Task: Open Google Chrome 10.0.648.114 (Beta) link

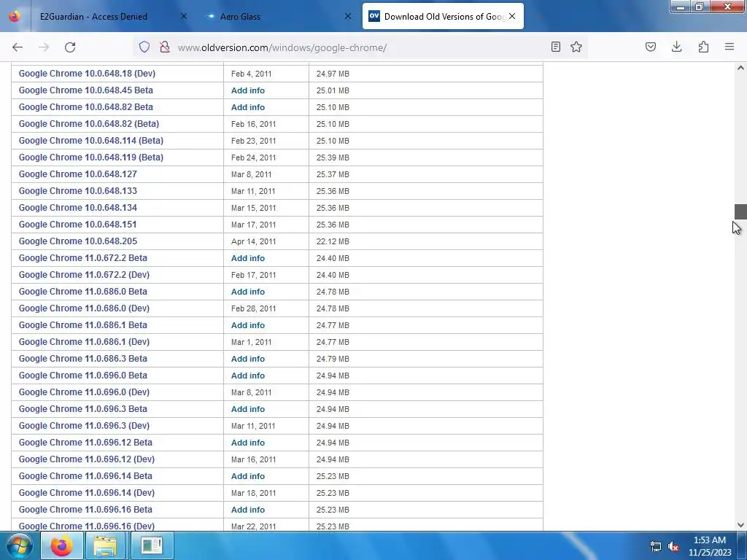Action: click(x=91, y=141)
